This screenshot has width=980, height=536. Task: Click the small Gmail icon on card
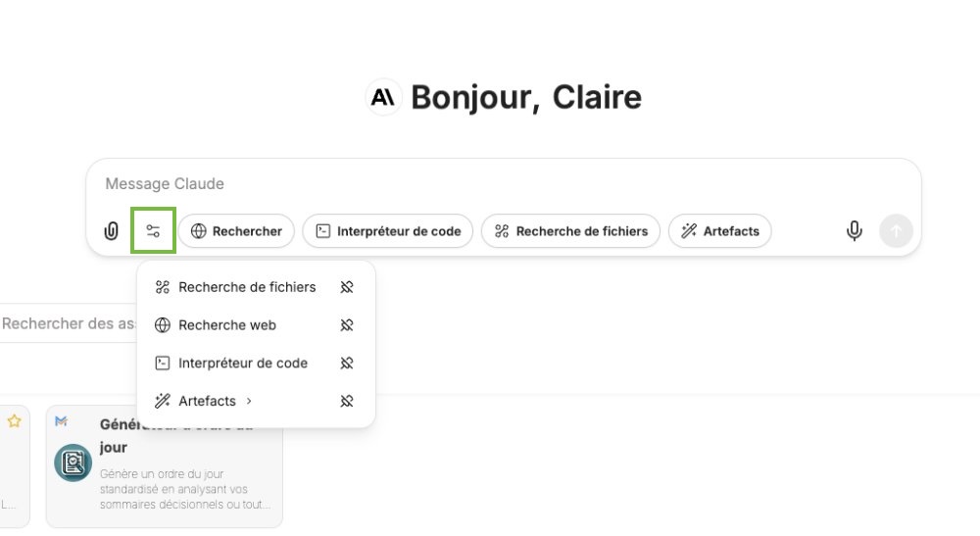(x=61, y=421)
